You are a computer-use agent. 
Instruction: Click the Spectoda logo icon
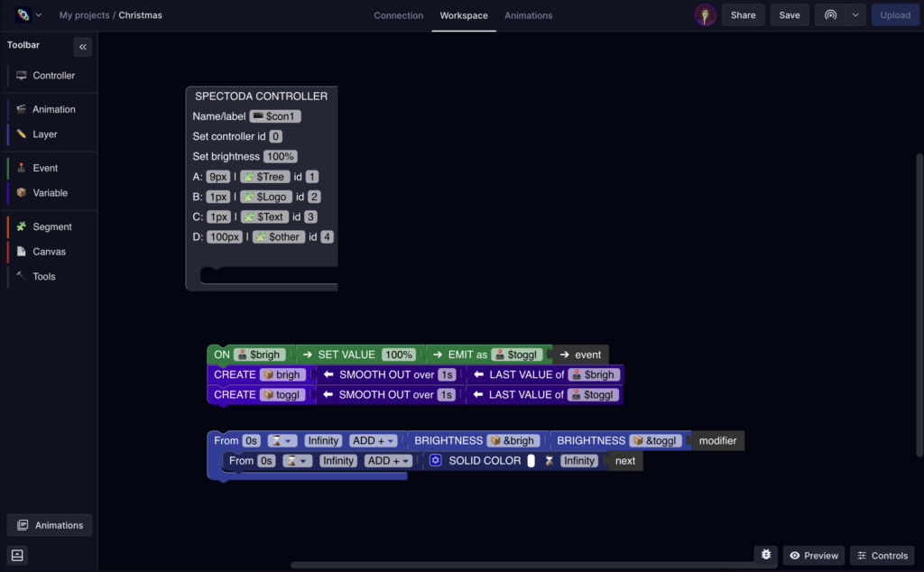tap(23, 15)
